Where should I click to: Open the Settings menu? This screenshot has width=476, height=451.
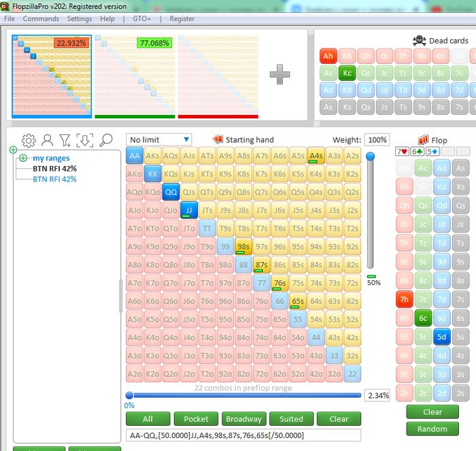[80, 18]
